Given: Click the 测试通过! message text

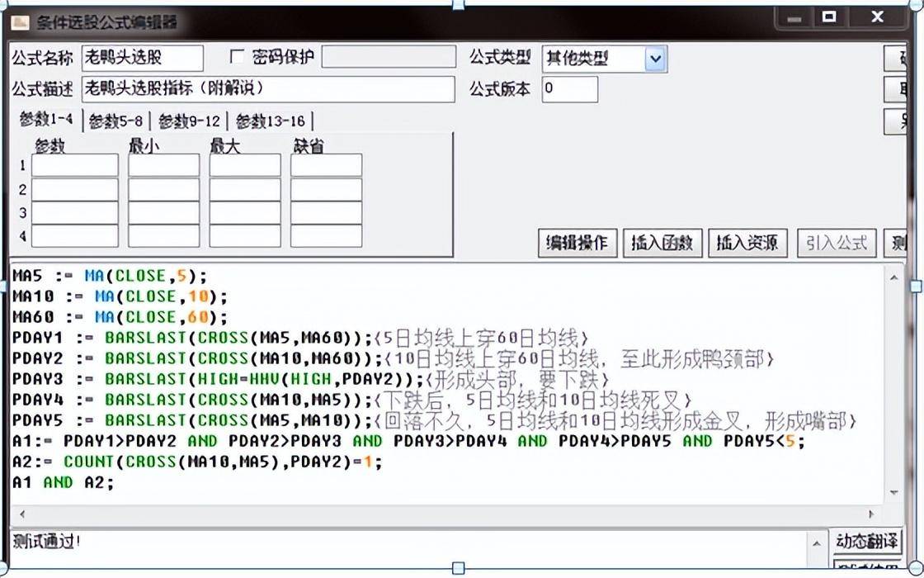Looking at the screenshot, I should 45,541.
